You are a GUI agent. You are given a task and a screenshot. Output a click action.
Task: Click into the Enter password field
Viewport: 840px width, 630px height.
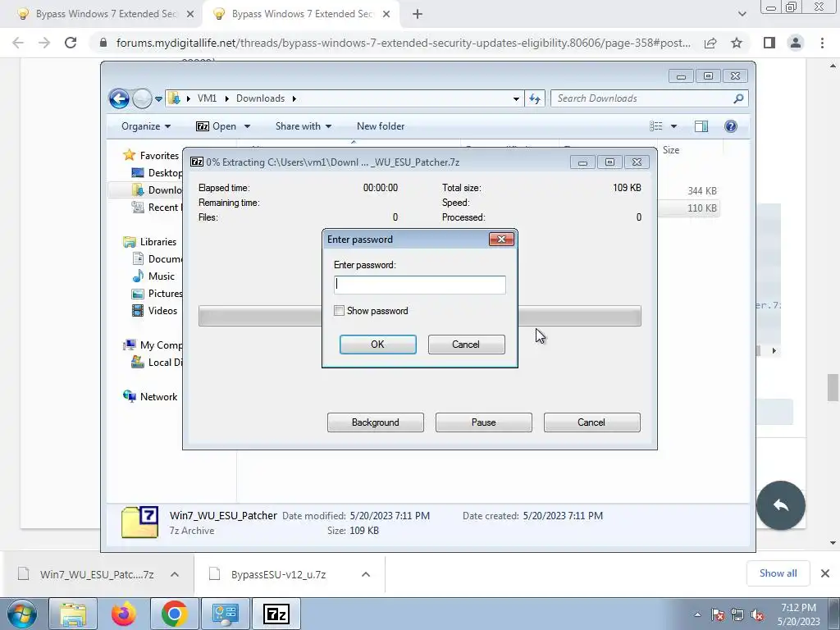click(x=419, y=285)
